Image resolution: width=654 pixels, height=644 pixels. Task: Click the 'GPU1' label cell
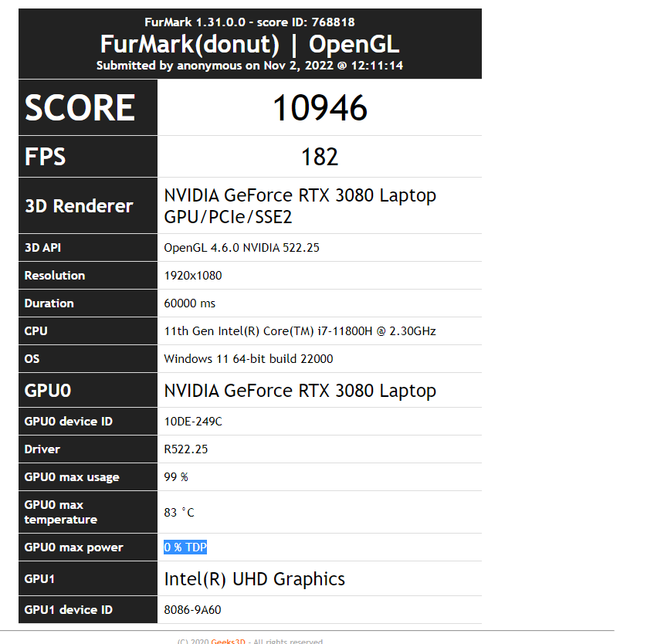88,579
